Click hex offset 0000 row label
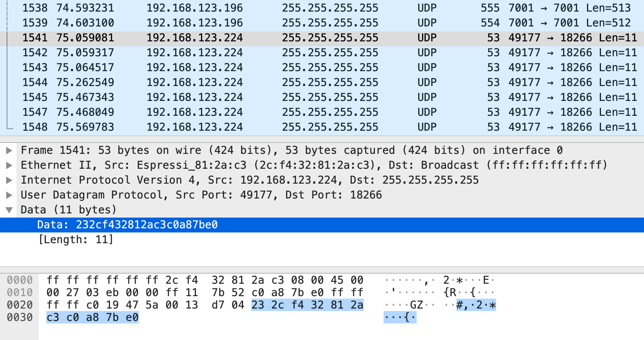This screenshot has width=644, height=340. click(19, 280)
